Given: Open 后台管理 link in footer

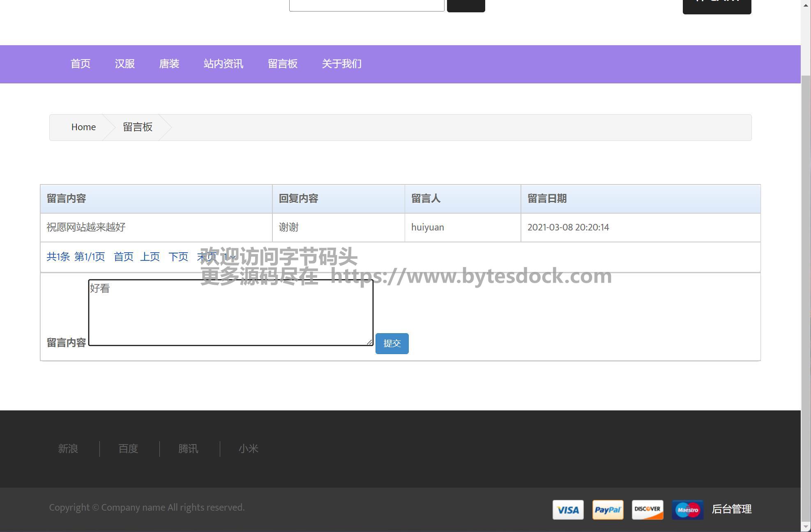Looking at the screenshot, I should [x=731, y=509].
